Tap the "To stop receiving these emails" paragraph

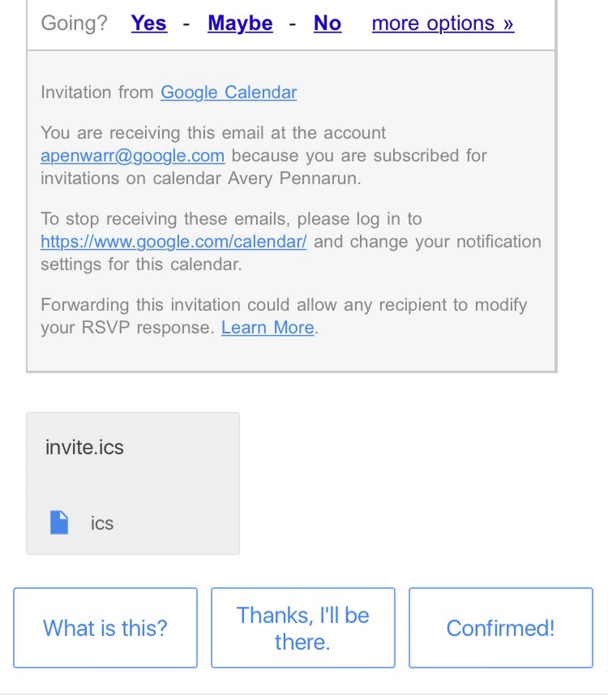(x=291, y=242)
